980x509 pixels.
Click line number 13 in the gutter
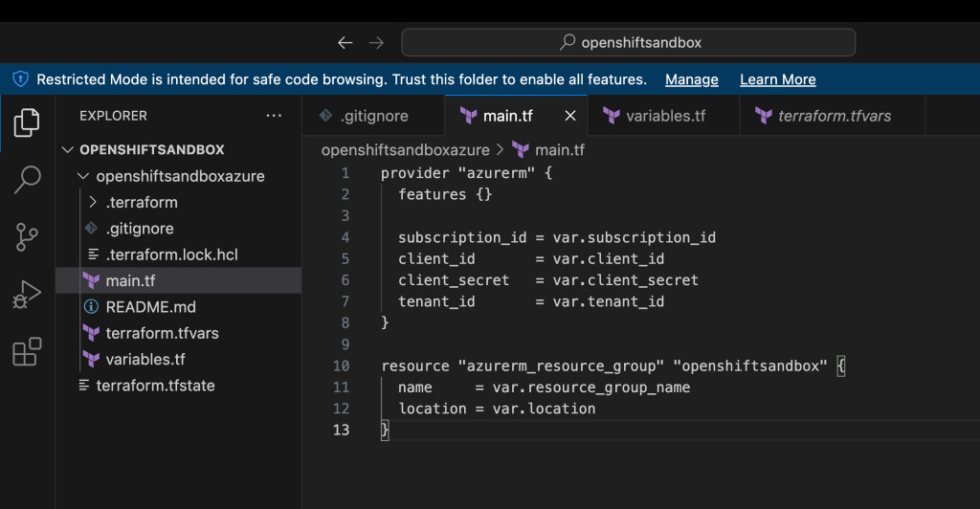click(x=341, y=431)
